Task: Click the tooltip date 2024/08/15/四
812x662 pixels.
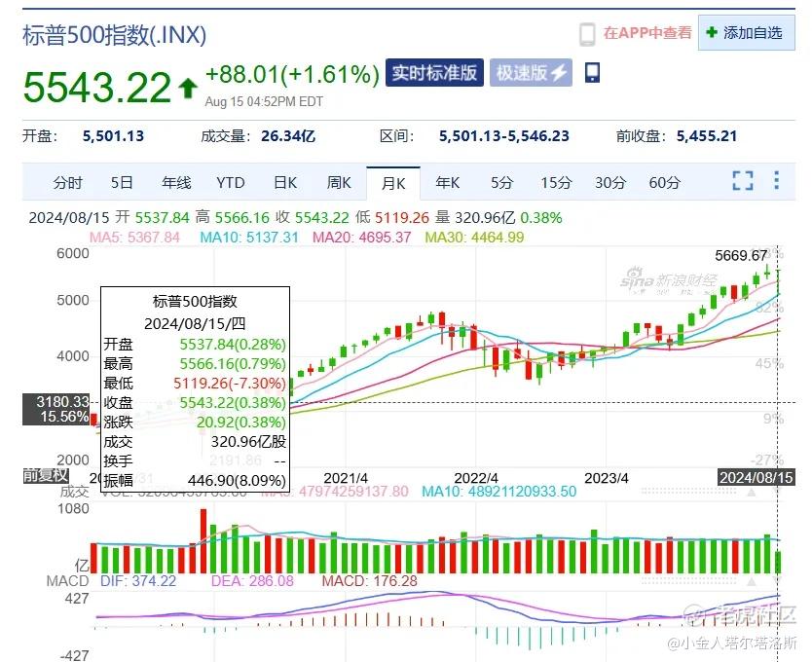Action: (x=195, y=324)
